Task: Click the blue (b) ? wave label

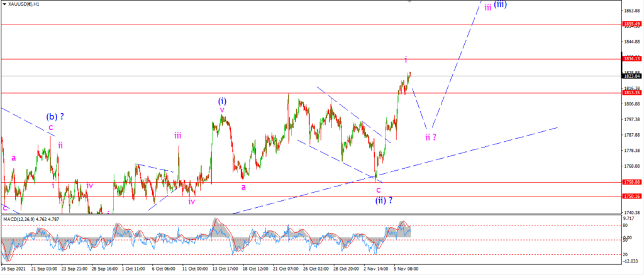Action: (55, 116)
